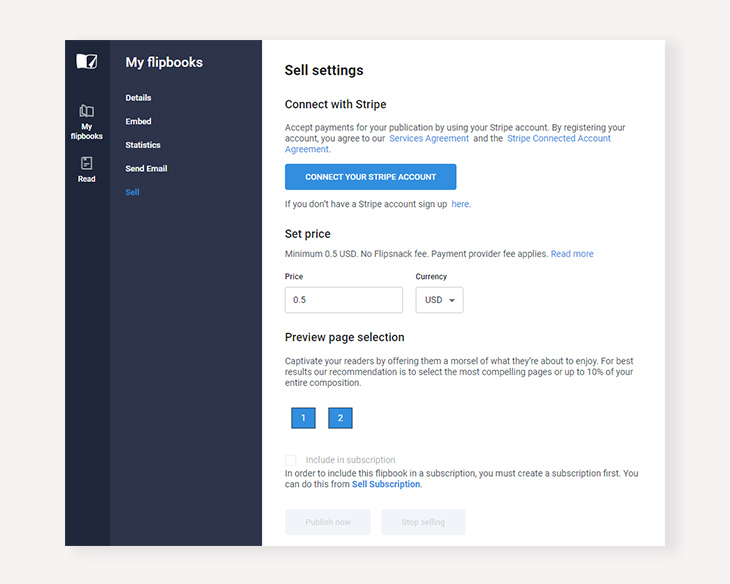Screen dimensions: 730x584
Task: Select preview page 2 thumbnail
Action: click(340, 418)
